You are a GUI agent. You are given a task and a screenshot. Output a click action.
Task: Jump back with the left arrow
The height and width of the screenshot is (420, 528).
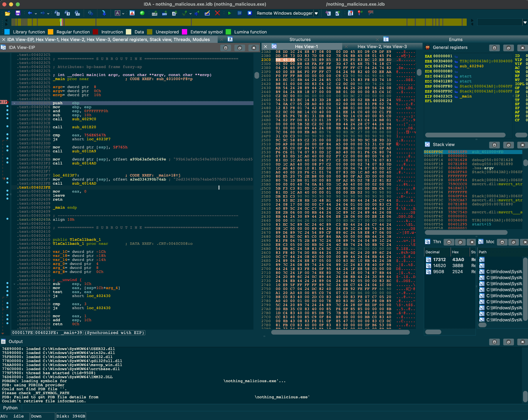(30, 13)
